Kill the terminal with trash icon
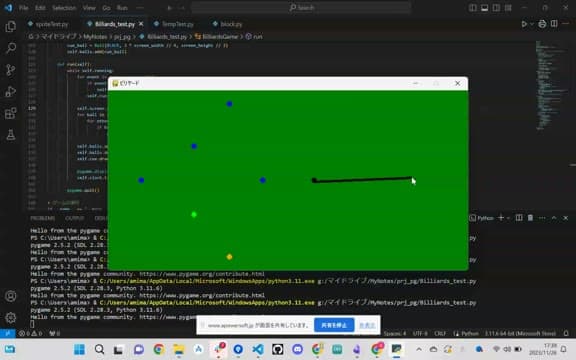Image resolution: width=576 pixels, height=360 pixels. click(x=530, y=218)
